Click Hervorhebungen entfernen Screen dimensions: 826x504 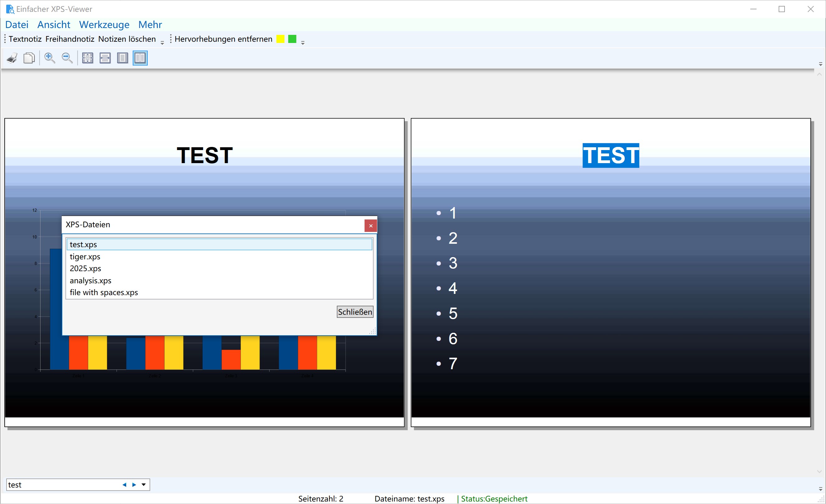click(223, 39)
